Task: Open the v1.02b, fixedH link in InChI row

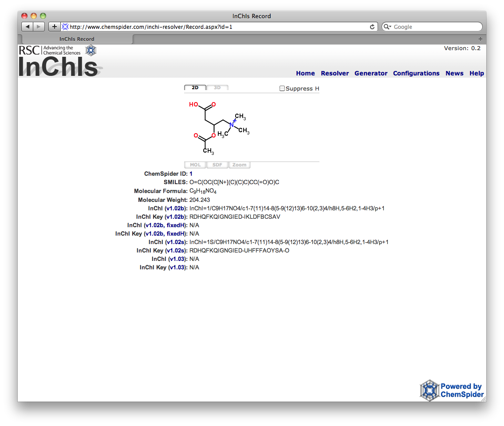Action: tap(165, 225)
